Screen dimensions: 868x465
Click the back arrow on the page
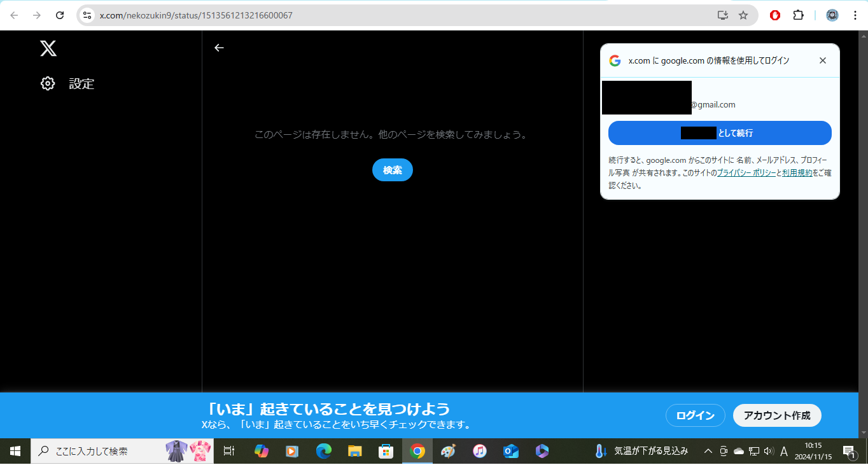pyautogui.click(x=219, y=48)
